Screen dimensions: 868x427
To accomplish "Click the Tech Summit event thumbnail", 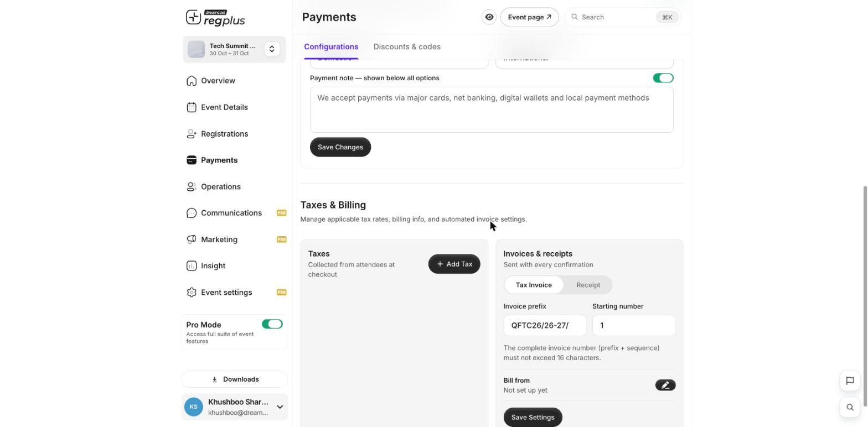I will click(196, 49).
